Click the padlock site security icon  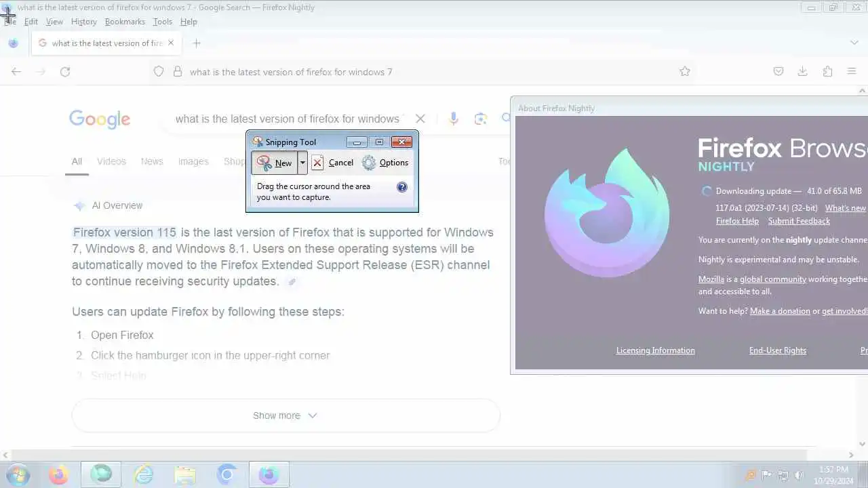178,71
